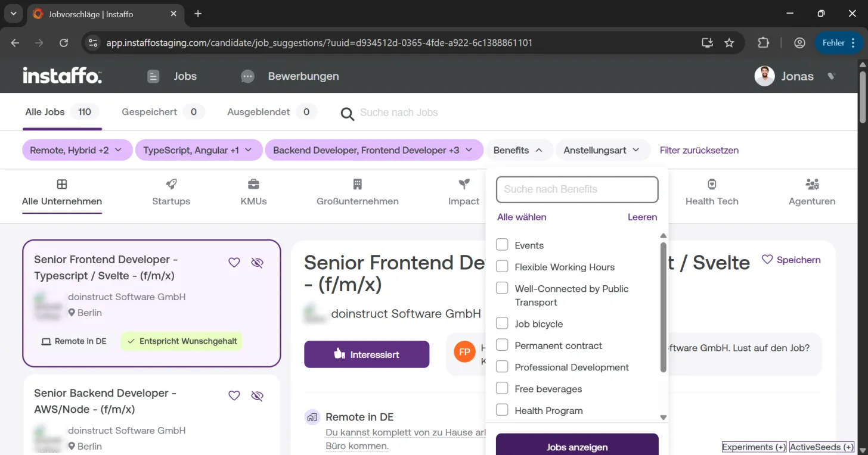
Task: Click the Instaffo logo
Action: (62, 76)
